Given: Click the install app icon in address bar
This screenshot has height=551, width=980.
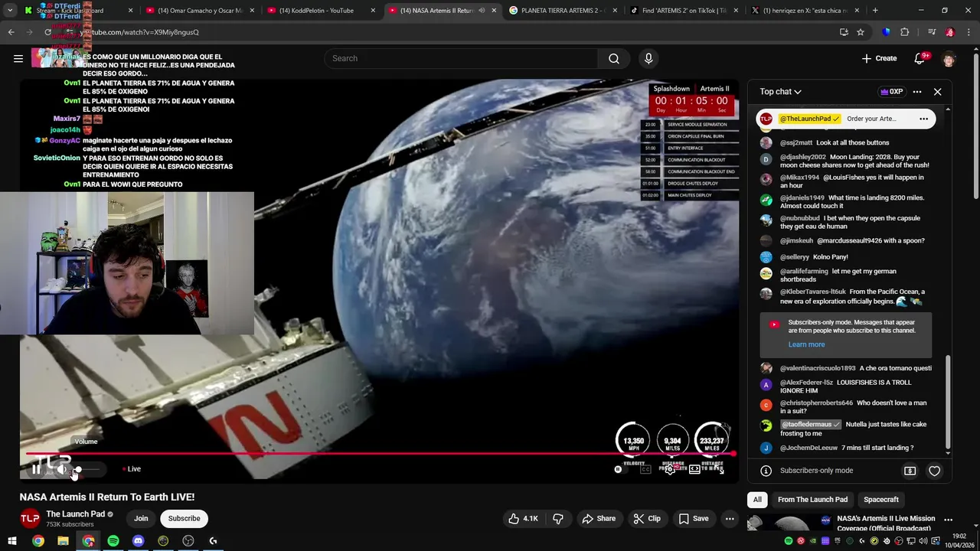Looking at the screenshot, I should point(844,32).
